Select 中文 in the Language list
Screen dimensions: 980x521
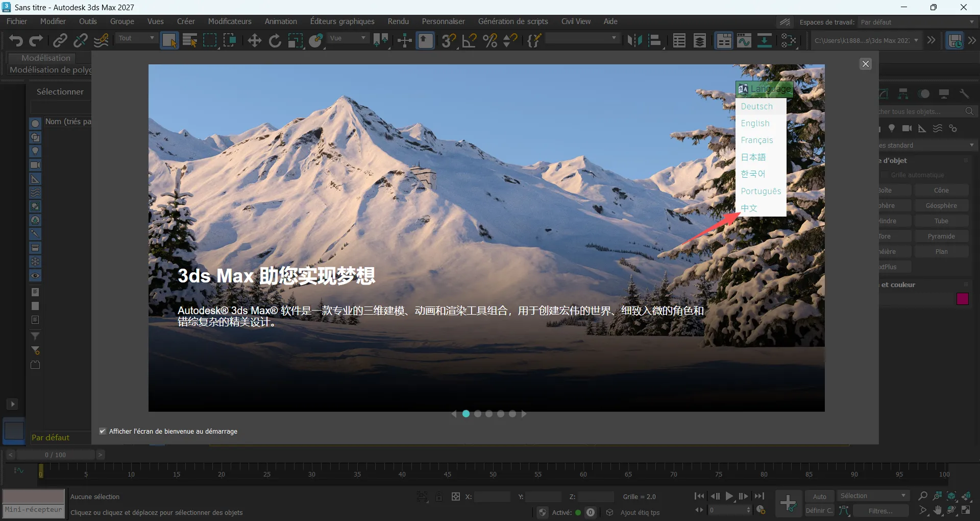[x=761, y=208]
